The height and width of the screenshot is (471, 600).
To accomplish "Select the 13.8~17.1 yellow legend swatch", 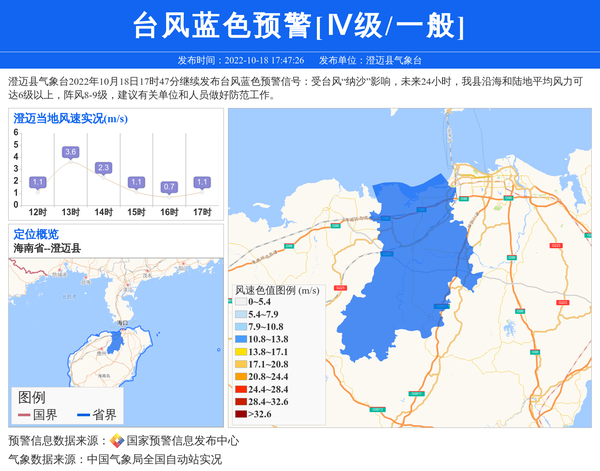I will point(241,352).
